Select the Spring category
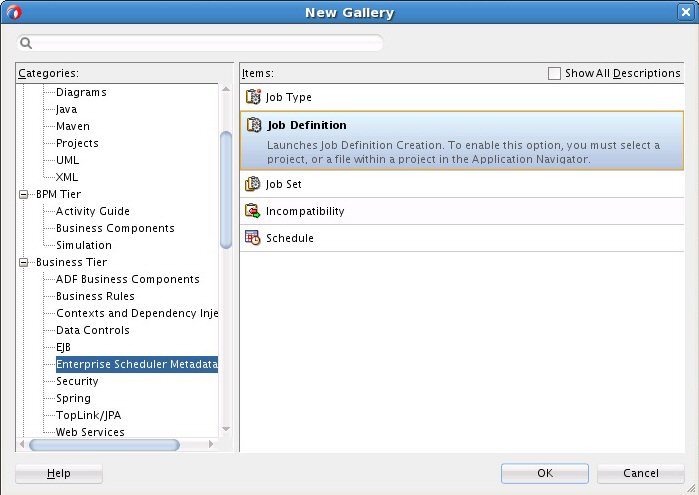The width and height of the screenshot is (699, 495). (73, 398)
